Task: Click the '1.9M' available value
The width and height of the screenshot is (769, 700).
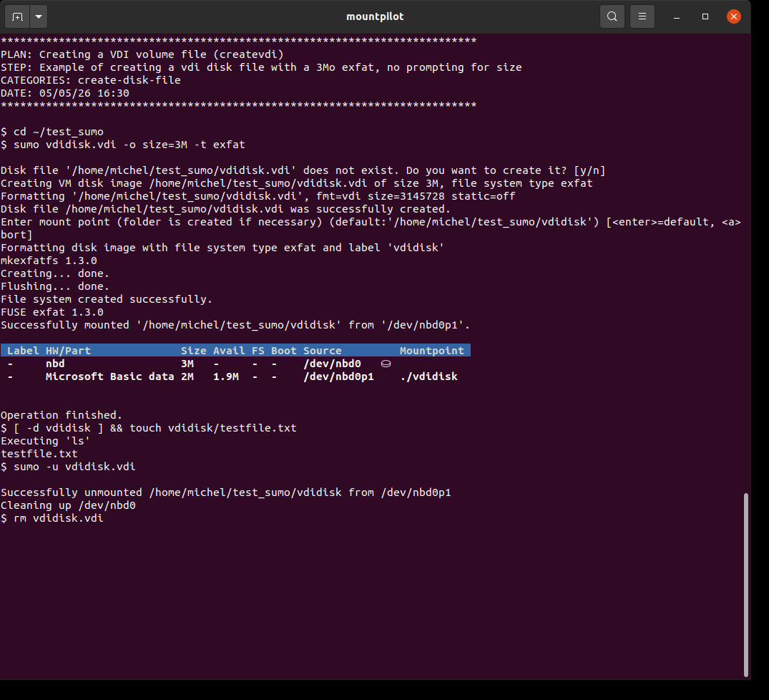Action: point(226,376)
